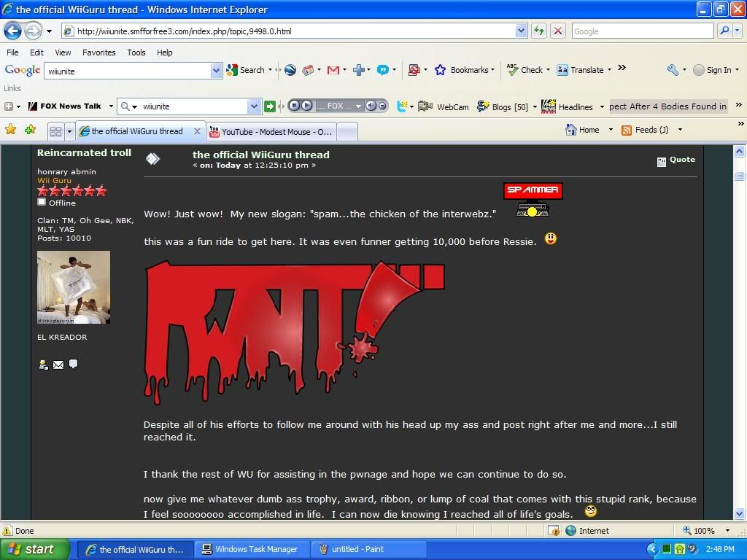The height and width of the screenshot is (560, 747).
Task: Click the vertical scrollbar down arrow
Action: pos(739,513)
